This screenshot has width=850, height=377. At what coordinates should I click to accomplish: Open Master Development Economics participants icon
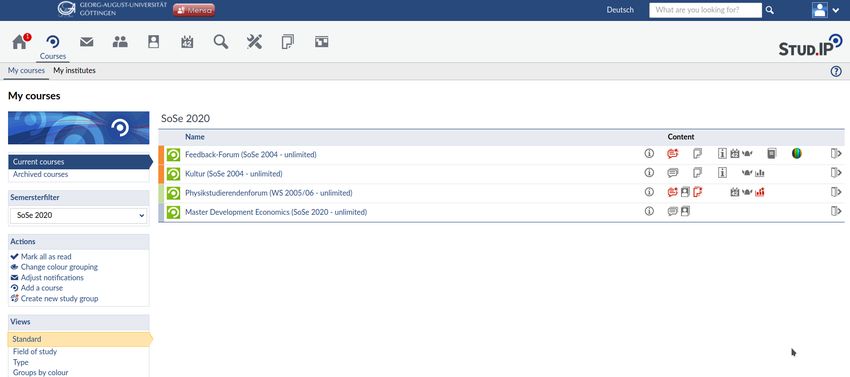(x=685, y=212)
